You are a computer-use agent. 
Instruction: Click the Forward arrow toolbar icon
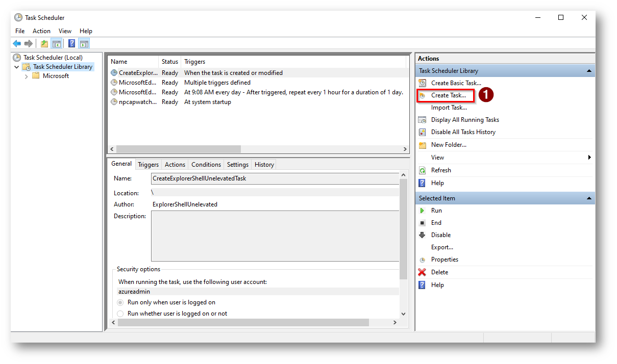point(29,44)
